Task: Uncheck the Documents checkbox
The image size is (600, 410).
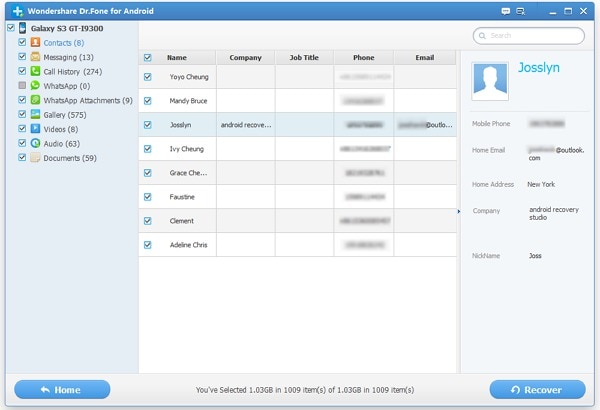Action: [22, 157]
